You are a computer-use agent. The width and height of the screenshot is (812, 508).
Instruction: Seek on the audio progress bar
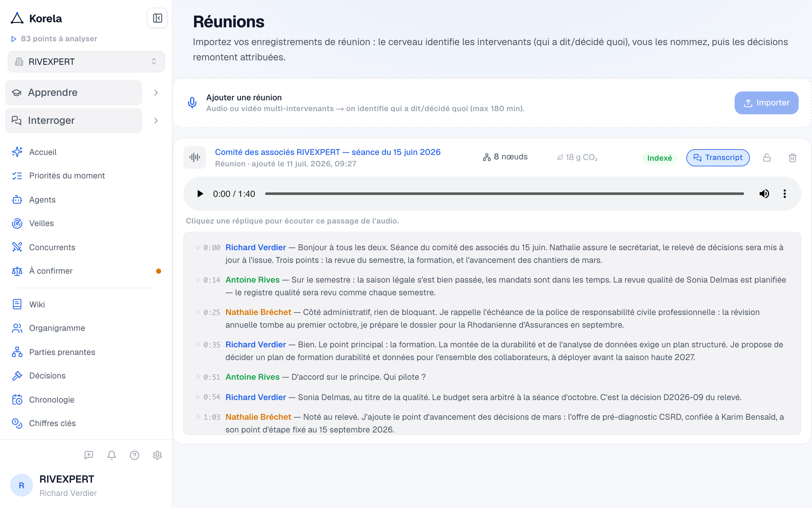pos(504,194)
